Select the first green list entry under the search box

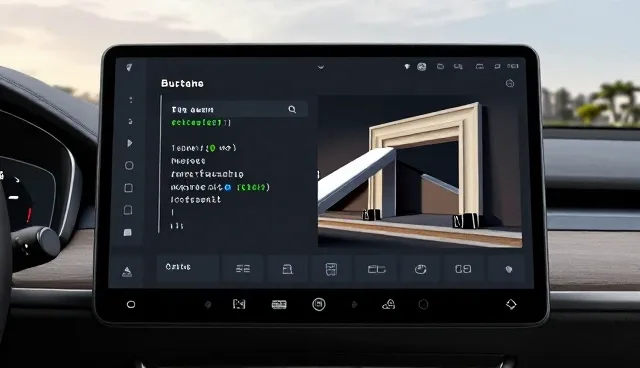201,122
